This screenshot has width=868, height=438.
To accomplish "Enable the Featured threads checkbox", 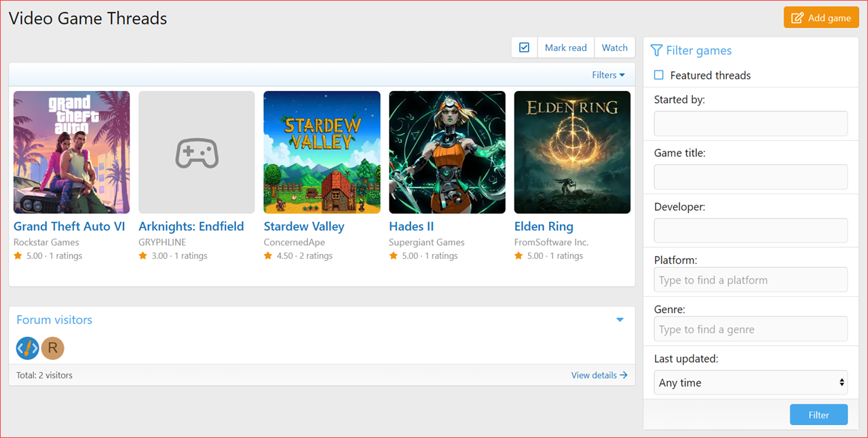I will coord(659,75).
